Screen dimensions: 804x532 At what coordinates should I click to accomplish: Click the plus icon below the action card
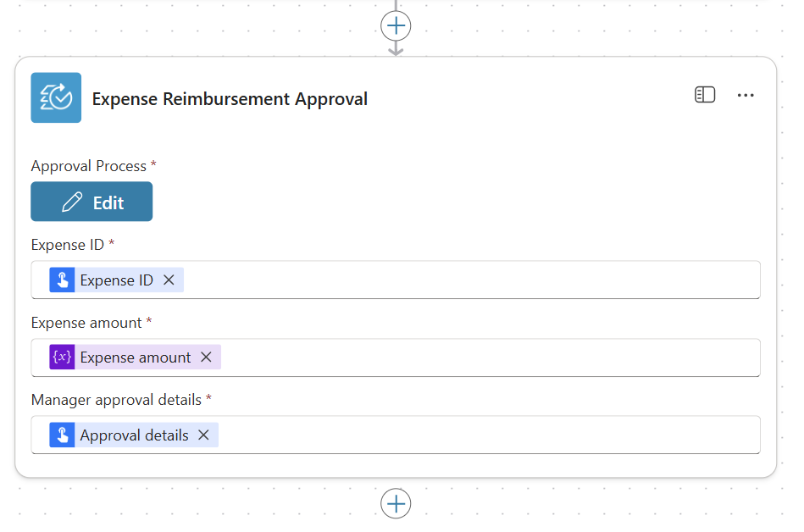pos(396,503)
